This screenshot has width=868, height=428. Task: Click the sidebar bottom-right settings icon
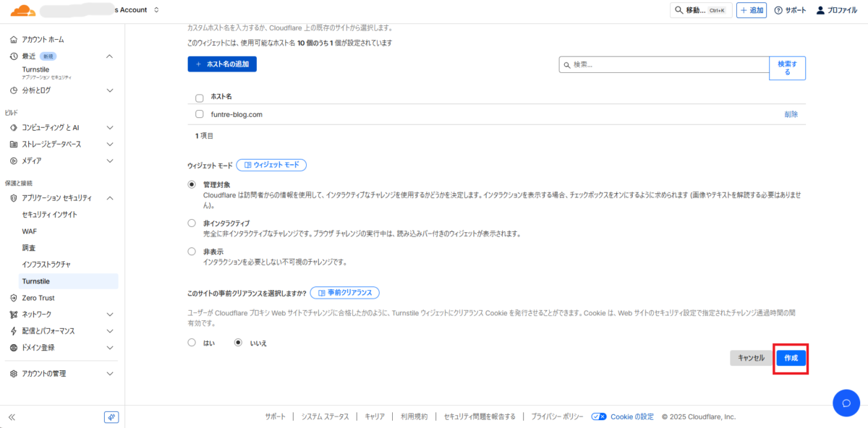pos(111,417)
